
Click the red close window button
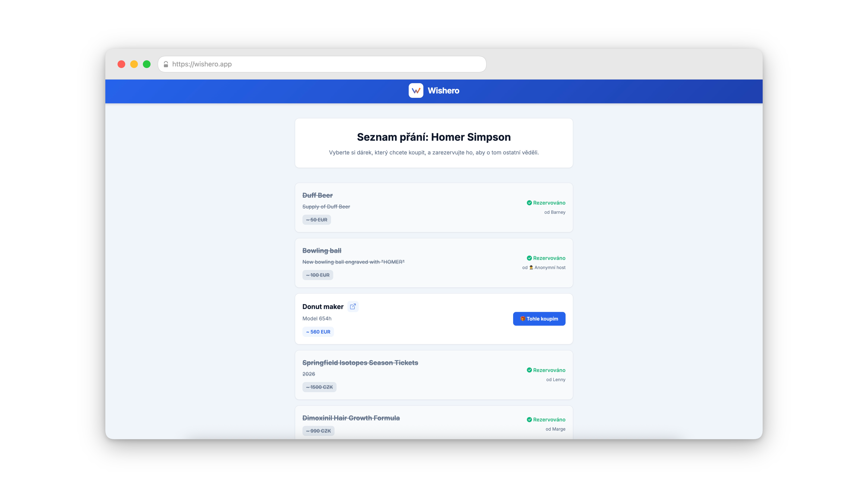[x=121, y=64]
